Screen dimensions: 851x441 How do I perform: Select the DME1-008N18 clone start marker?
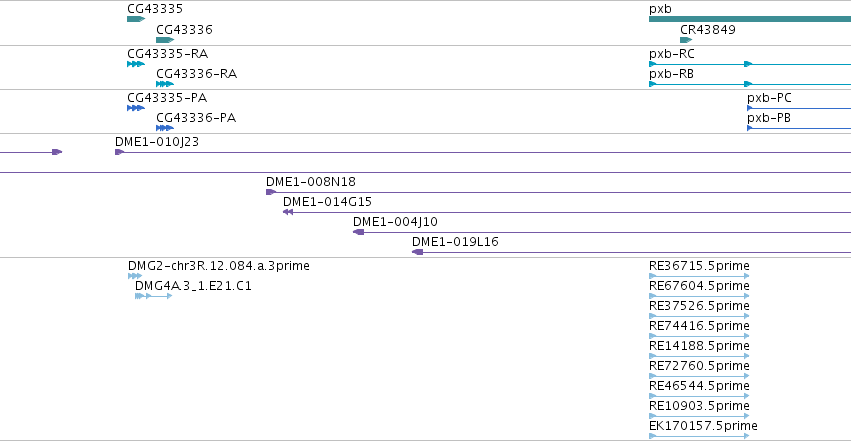(x=271, y=192)
